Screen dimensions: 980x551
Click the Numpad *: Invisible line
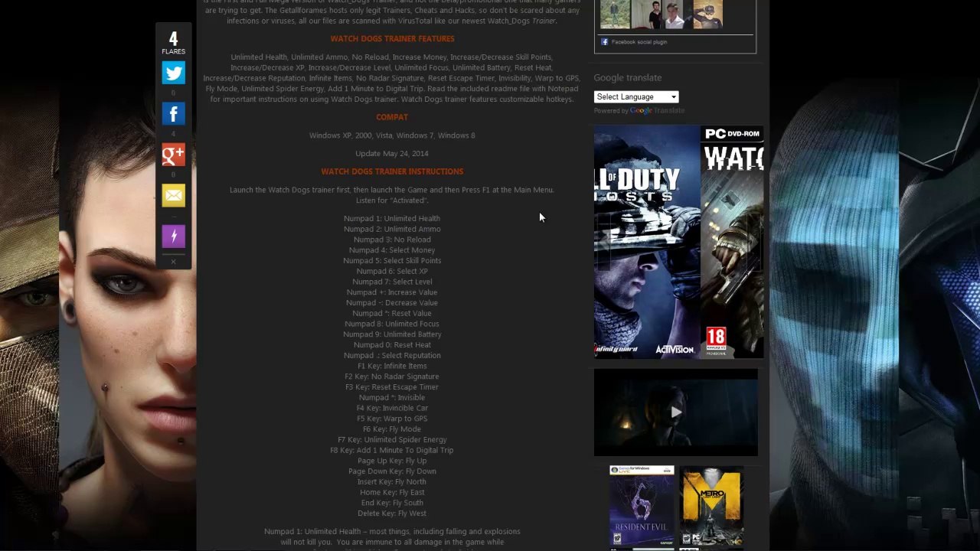click(392, 398)
